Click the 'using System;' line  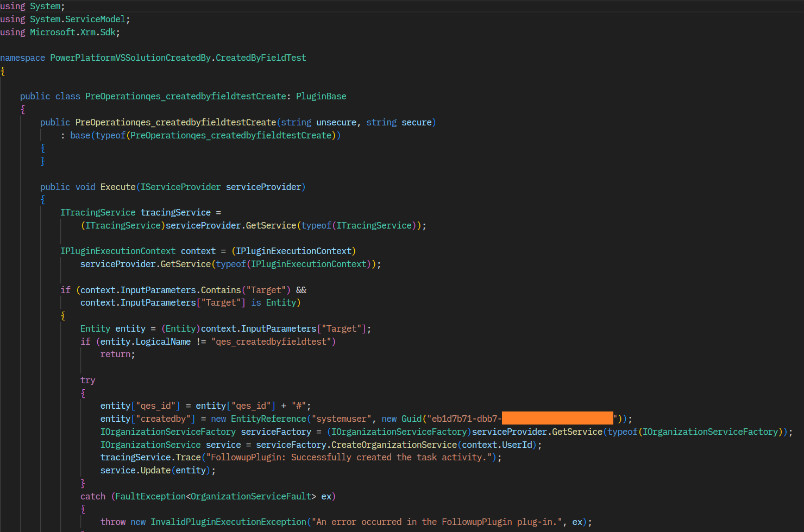click(33, 7)
